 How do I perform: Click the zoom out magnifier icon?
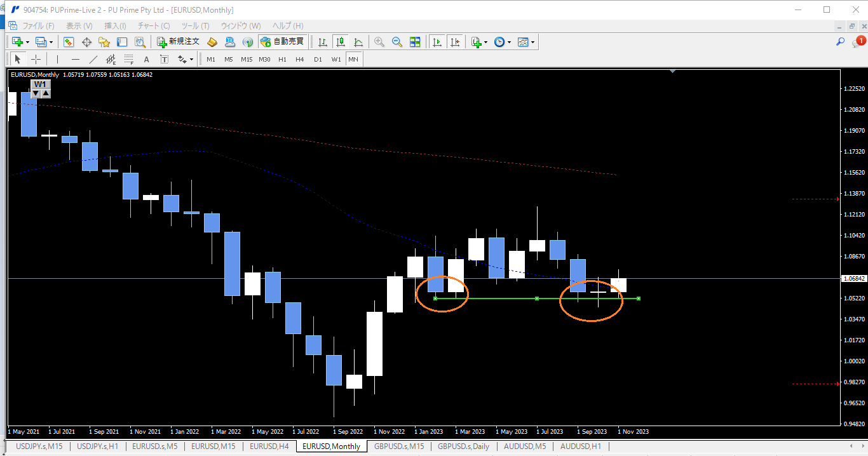click(x=397, y=42)
